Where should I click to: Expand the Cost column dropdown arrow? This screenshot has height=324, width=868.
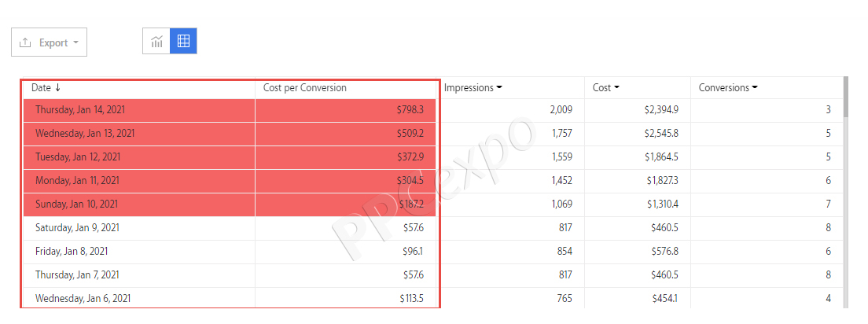tap(616, 88)
